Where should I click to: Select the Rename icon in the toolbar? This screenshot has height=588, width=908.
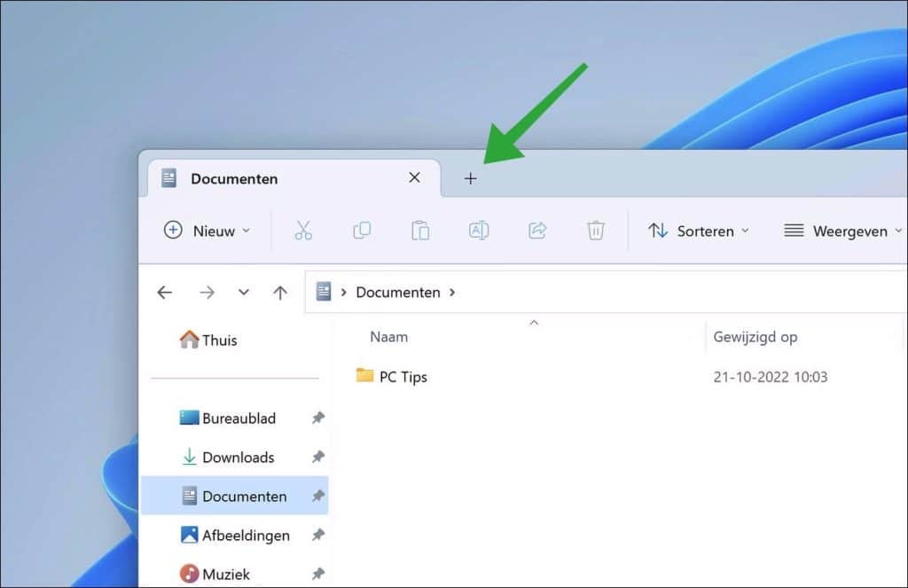pos(478,231)
